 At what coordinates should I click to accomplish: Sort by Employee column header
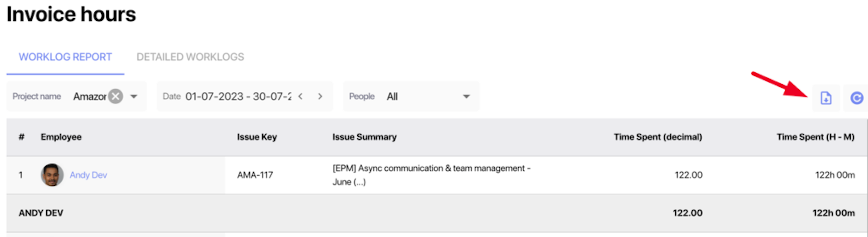click(x=61, y=137)
